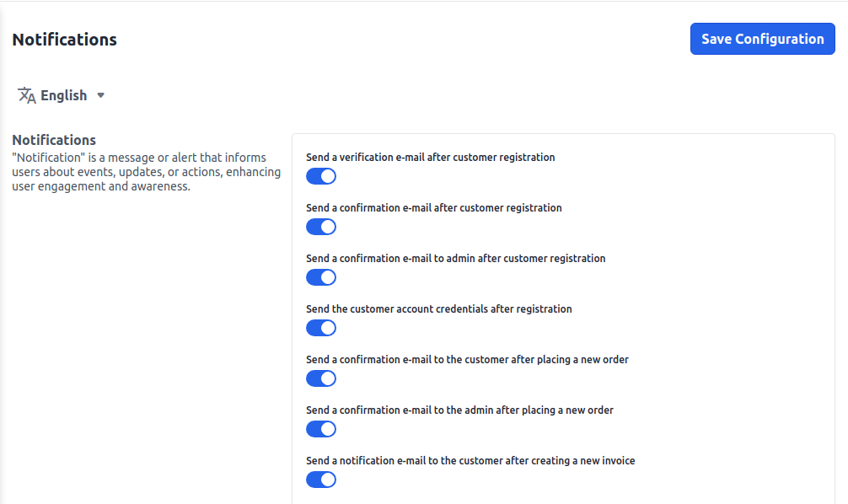Toggle new invoice notification e-mail switch
The height and width of the screenshot is (504, 848).
click(x=321, y=480)
